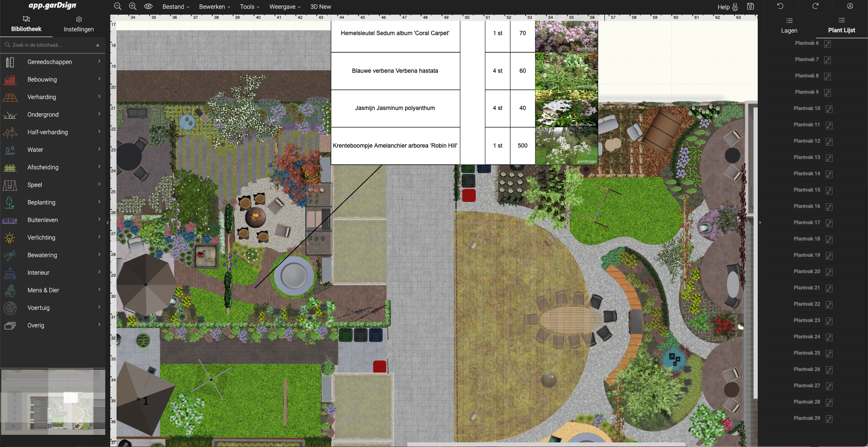Open the Weergave dropdown menu
The width and height of the screenshot is (868, 447).
tap(284, 7)
